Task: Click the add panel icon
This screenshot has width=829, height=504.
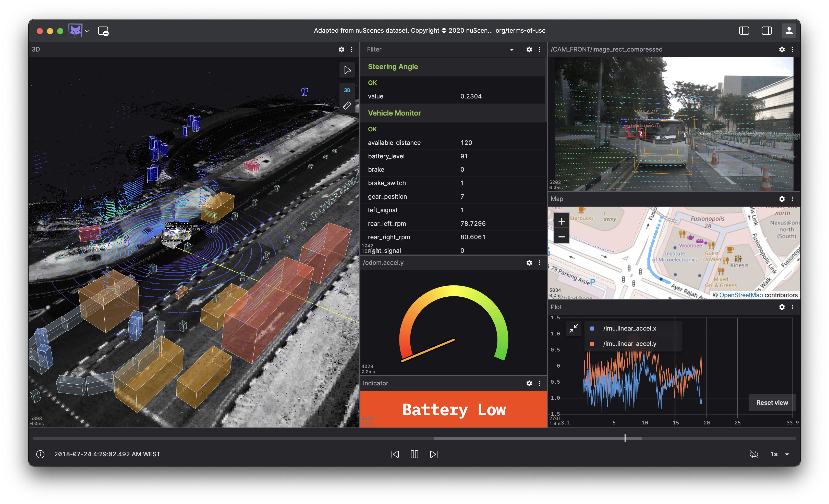Action: [x=103, y=31]
